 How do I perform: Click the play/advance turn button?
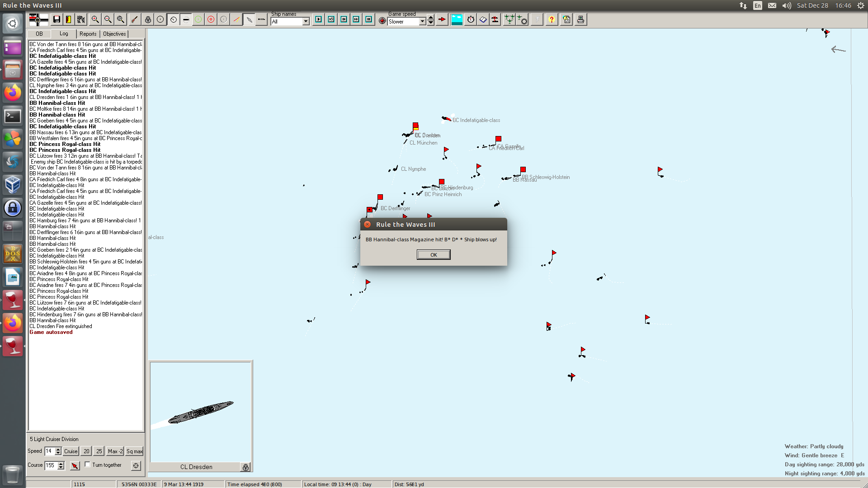click(319, 19)
